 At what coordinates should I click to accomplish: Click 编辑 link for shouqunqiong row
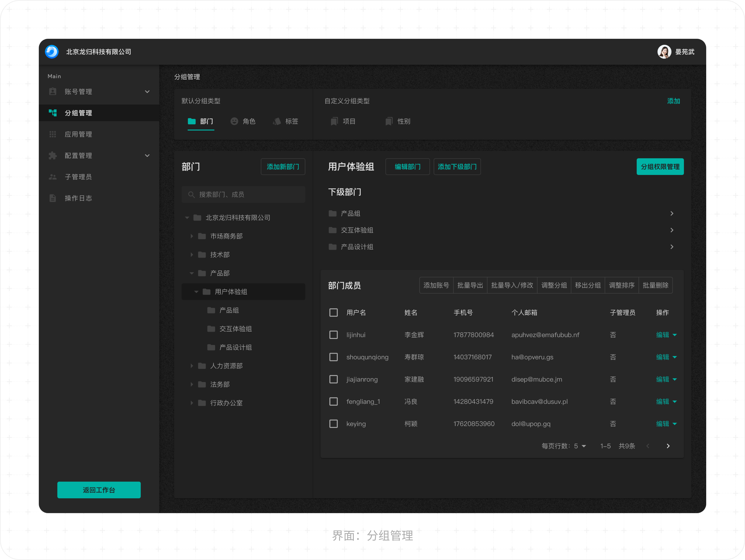(663, 357)
